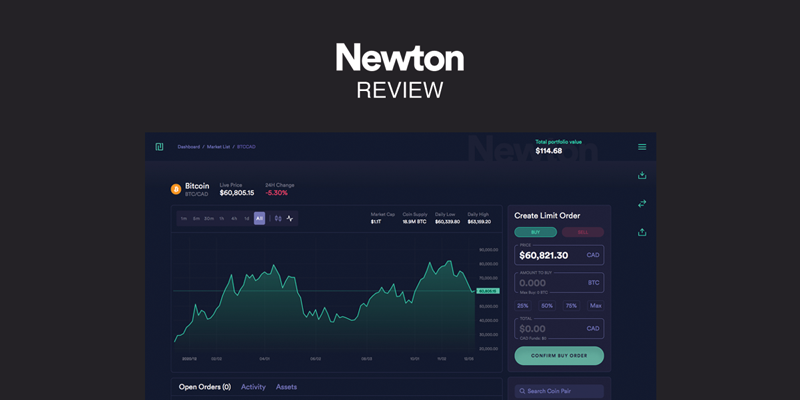Click the Live Price $60,805.15 value
Screen dimensions: 800x400
coord(237,193)
